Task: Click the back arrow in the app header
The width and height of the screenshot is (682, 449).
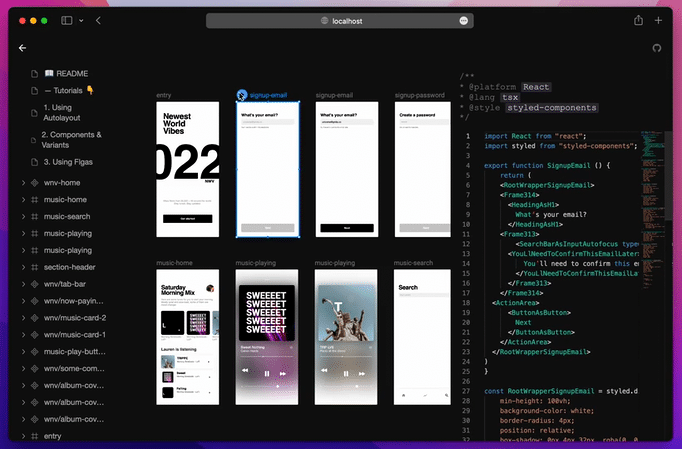Action: (x=23, y=48)
